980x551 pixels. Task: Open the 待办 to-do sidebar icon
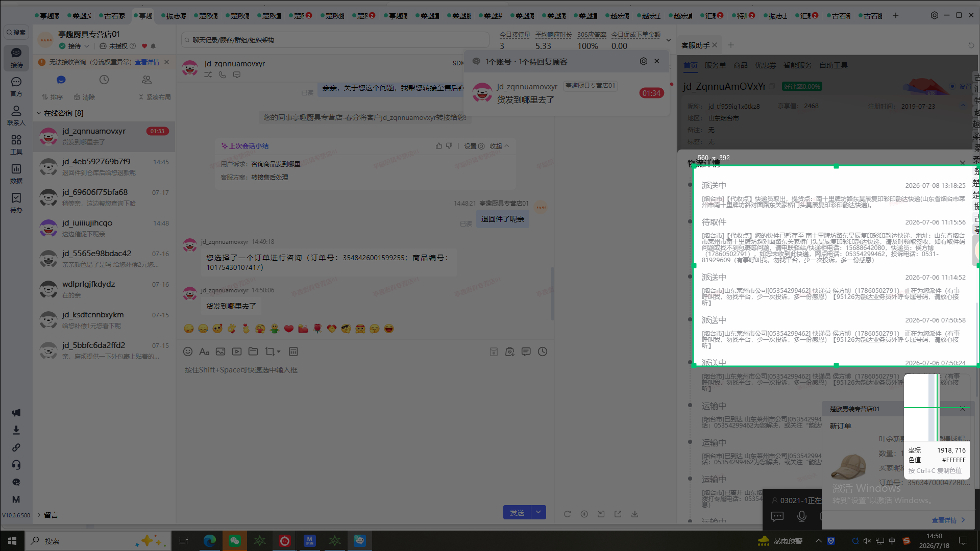pos(16,203)
